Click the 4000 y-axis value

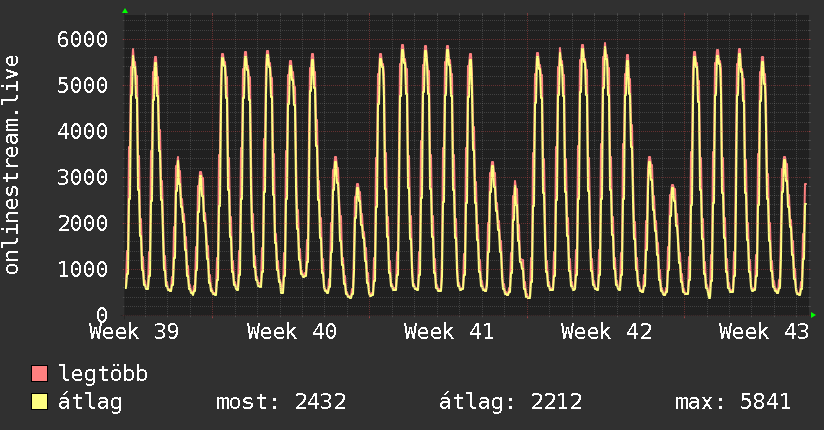83,131
